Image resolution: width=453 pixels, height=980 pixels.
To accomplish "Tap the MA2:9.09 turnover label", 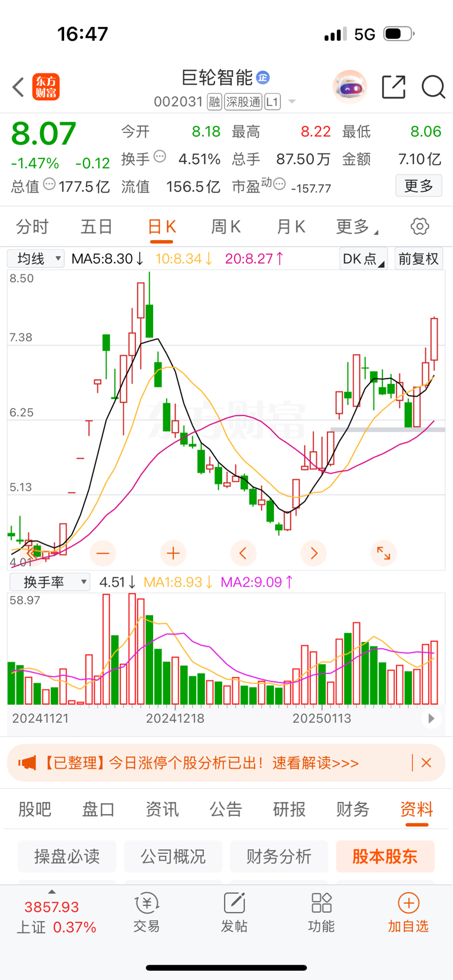I will 257,582.
